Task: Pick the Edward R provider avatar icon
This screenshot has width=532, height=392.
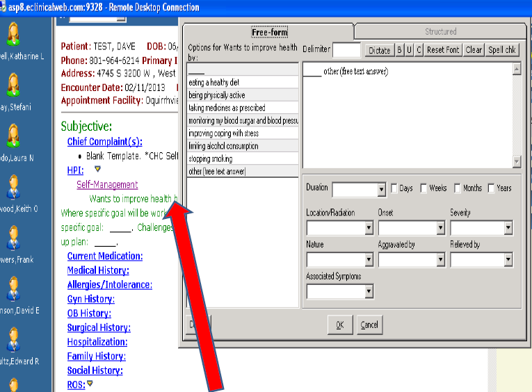Action: pos(14,339)
